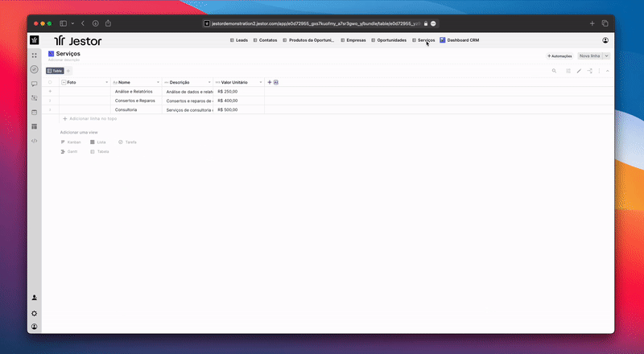Open the chat bubble icon in sidebar
Screen dimensions: 644x354
pos(35,84)
